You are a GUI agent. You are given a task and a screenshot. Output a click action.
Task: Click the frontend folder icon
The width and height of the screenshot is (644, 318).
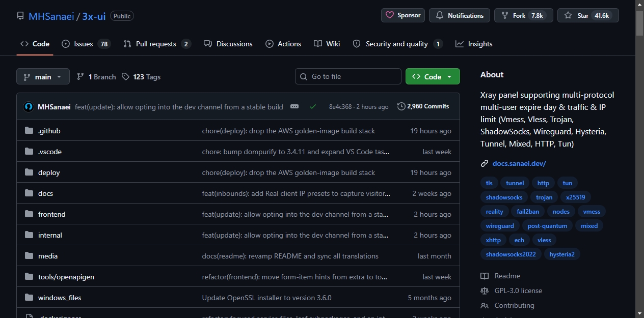click(29, 214)
